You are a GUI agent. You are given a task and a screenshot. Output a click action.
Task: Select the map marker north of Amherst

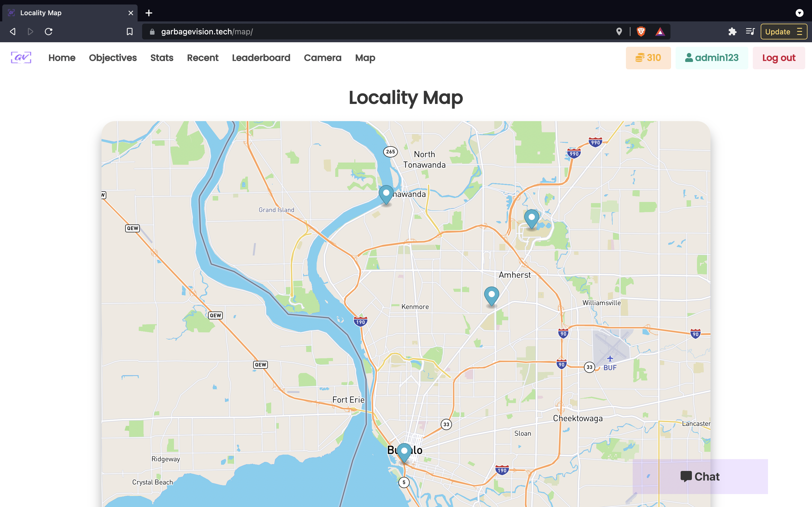(x=531, y=219)
